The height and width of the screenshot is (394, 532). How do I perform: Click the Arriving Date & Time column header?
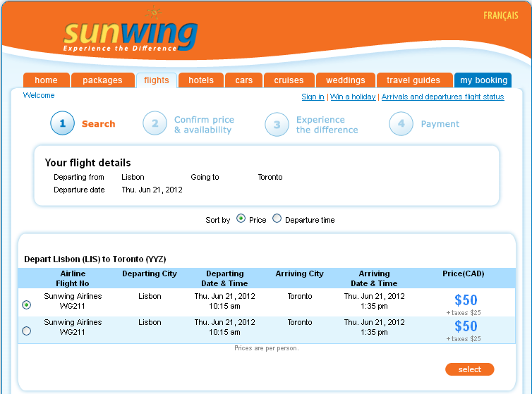(x=374, y=278)
